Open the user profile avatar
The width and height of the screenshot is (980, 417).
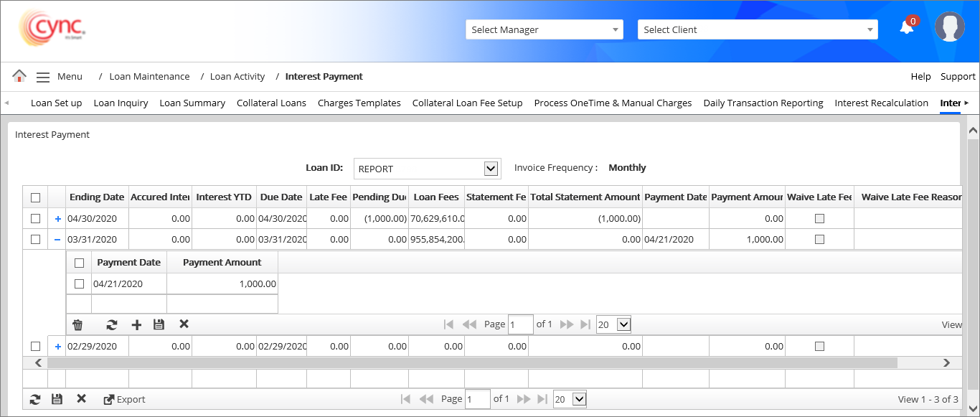coord(949,27)
